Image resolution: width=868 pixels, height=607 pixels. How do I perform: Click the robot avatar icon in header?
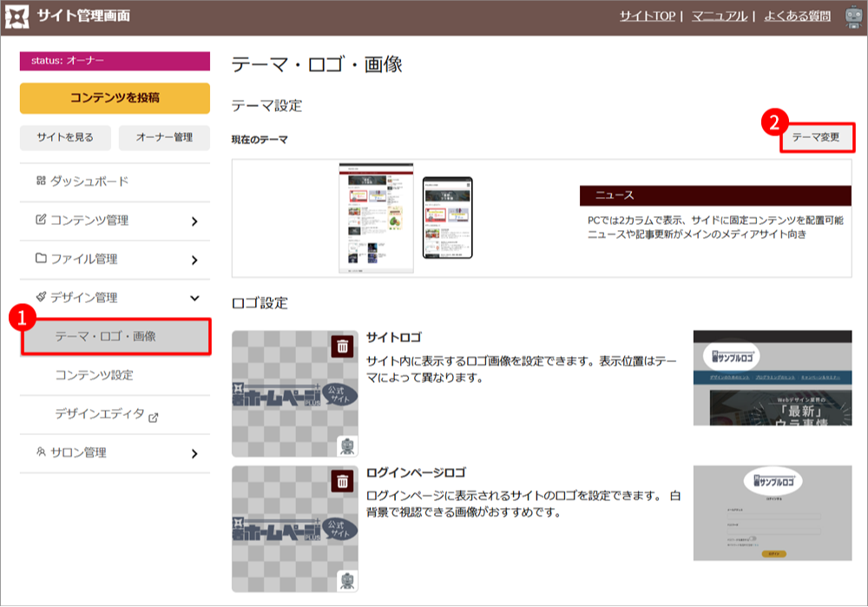(852, 16)
